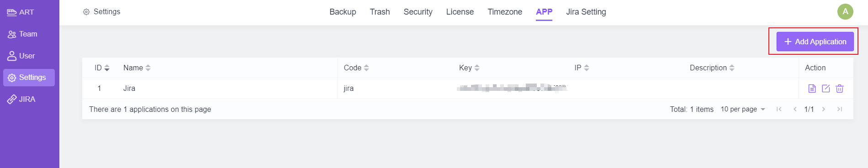This screenshot has height=168, width=868.
Task: Go to next page arrow in pagination
Action: click(x=824, y=109)
